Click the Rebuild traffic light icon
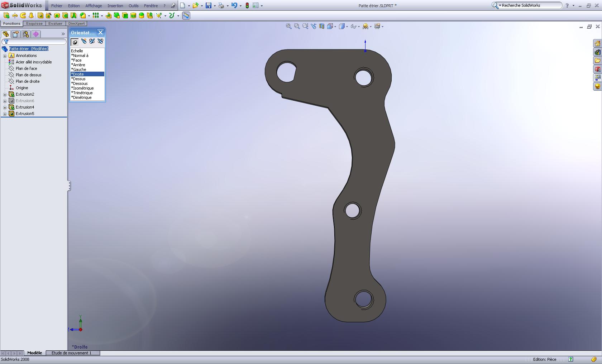The image size is (602, 364). tap(247, 5)
